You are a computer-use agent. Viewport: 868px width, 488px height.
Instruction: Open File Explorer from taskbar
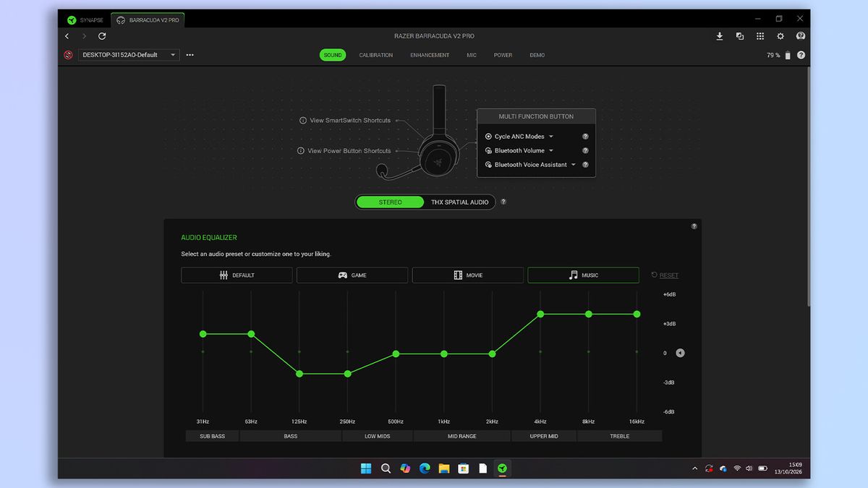(444, 468)
